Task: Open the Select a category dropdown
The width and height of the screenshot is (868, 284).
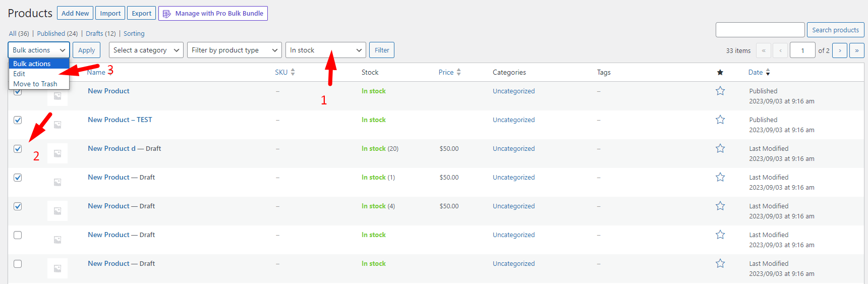Action: (x=146, y=50)
